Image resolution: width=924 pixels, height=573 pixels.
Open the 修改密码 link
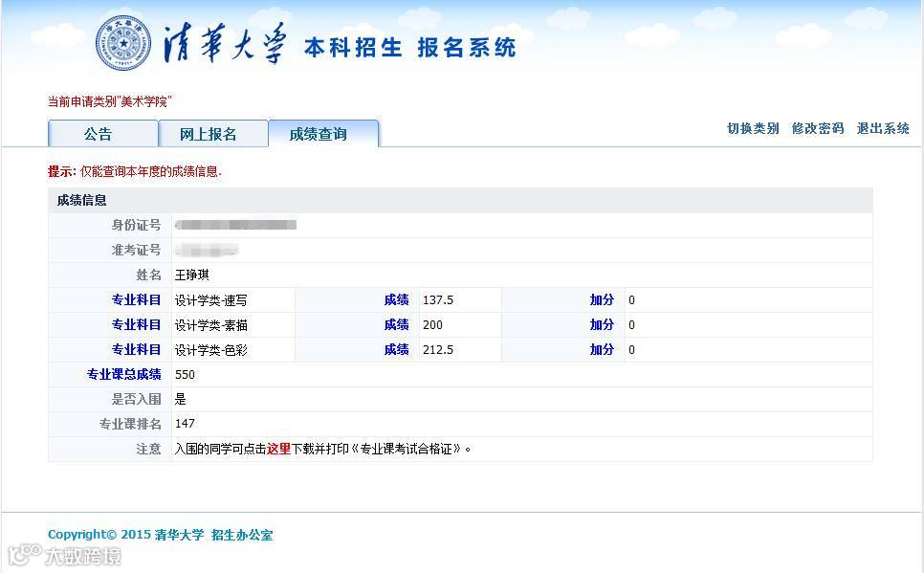(x=818, y=128)
